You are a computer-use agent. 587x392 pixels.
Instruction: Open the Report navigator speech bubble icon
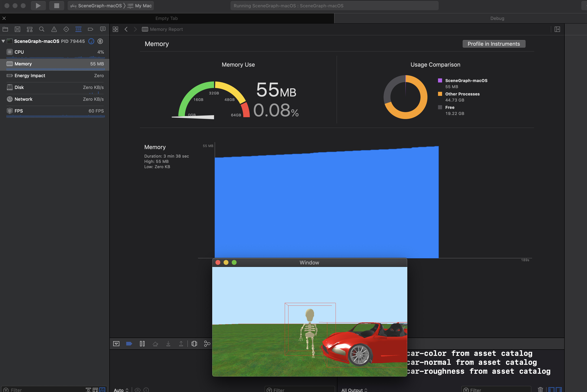click(x=103, y=29)
